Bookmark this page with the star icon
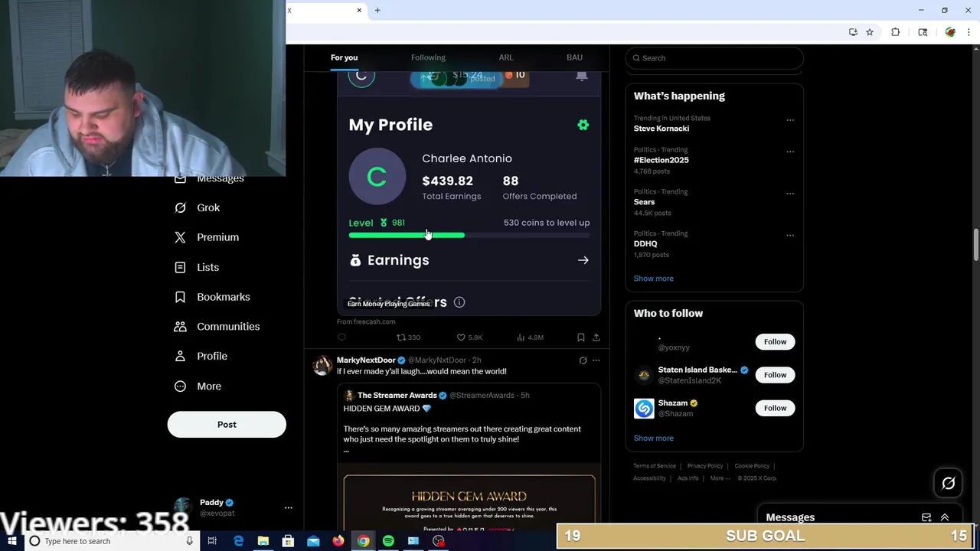Screen dimensions: 980x551 (870, 32)
